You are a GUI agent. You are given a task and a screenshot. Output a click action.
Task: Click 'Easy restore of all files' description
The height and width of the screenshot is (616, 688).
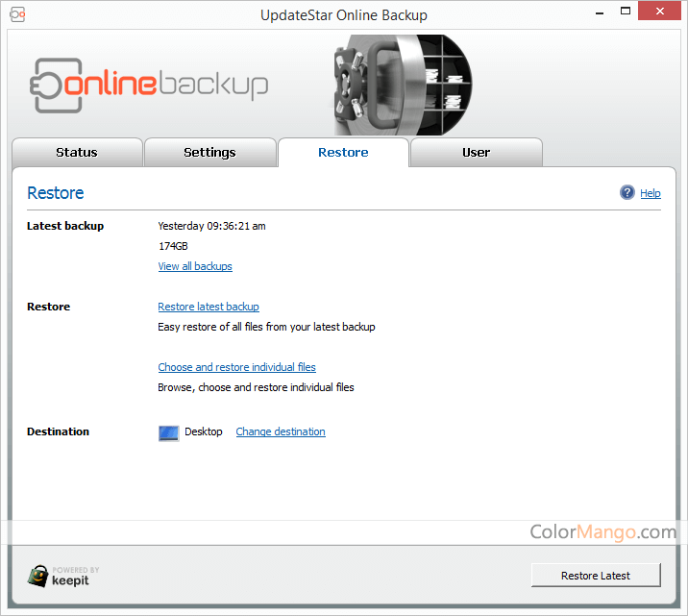(266, 327)
